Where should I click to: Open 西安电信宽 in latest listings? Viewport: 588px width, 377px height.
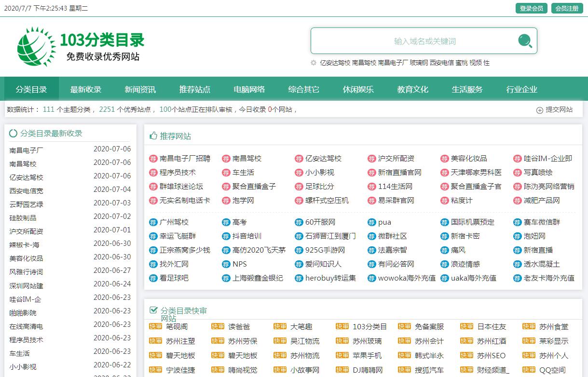[x=26, y=190]
